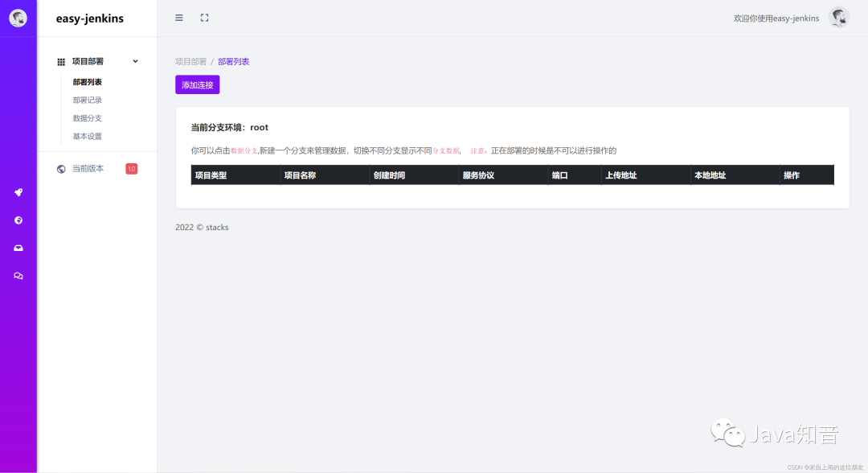Click the easy-jenkins title

90,19
